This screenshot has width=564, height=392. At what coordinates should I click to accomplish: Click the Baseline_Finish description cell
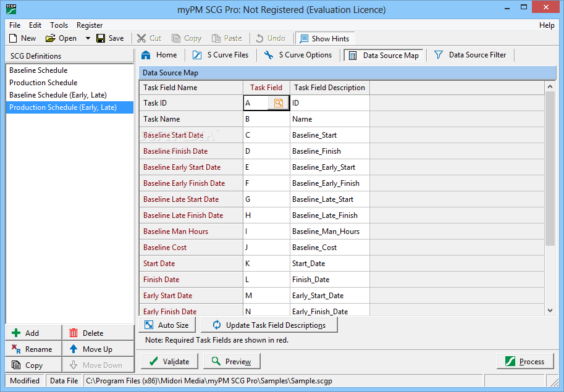329,151
